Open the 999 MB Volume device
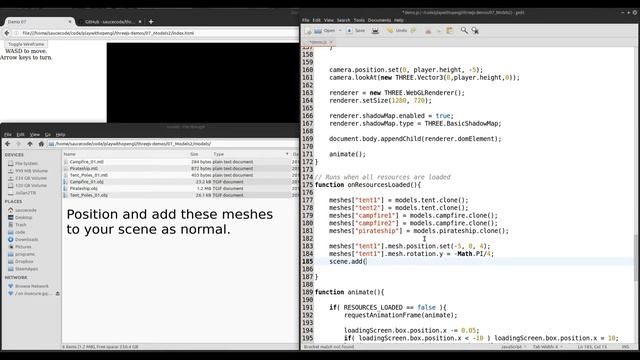 pos(31,171)
